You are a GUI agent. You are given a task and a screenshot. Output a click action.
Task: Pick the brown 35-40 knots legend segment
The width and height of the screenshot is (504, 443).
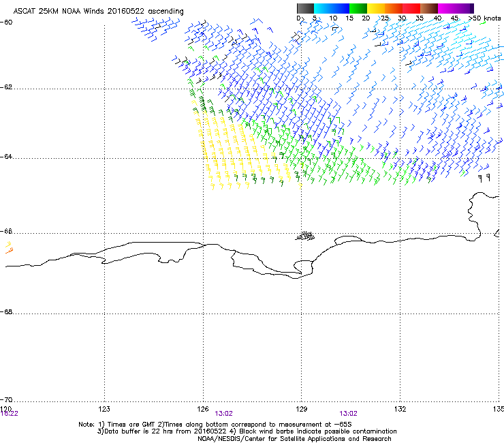click(429, 8)
